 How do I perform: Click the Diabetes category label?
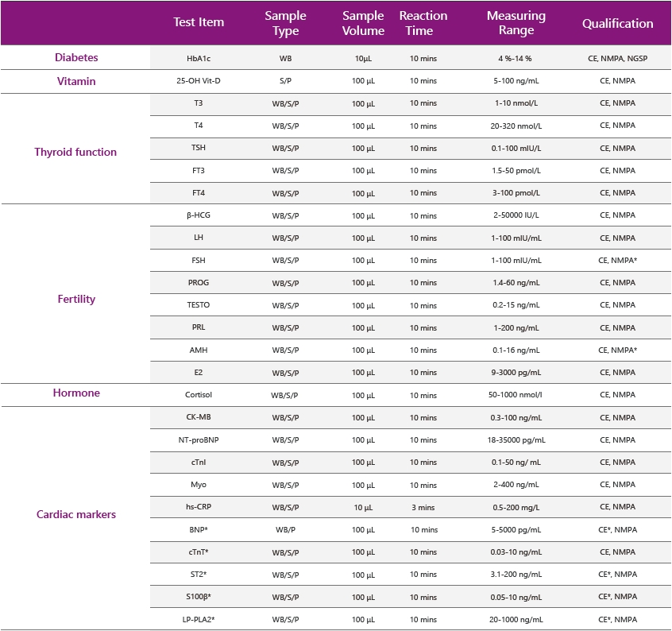(76, 58)
